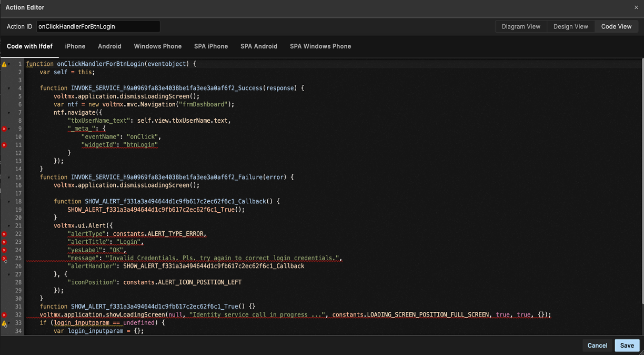Click the error icon next to line 24
The height and width of the screenshot is (355, 644).
(4, 250)
